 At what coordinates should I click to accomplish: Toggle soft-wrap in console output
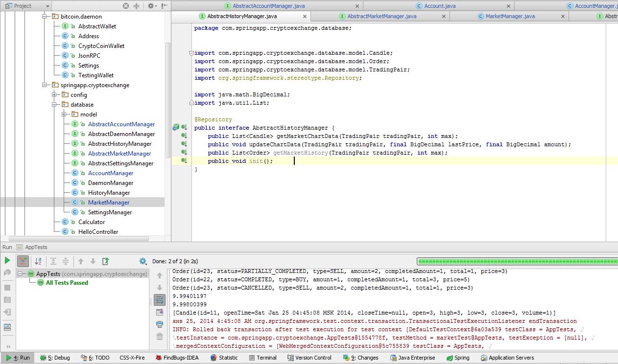tap(160, 299)
